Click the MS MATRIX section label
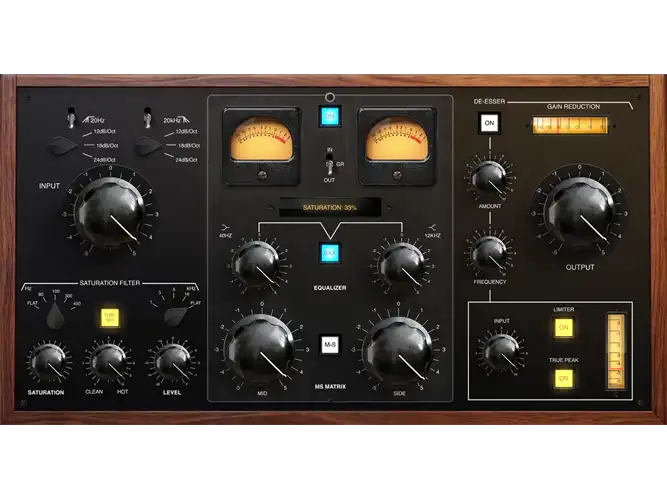Viewport: 667px width, 500px height. click(x=330, y=387)
